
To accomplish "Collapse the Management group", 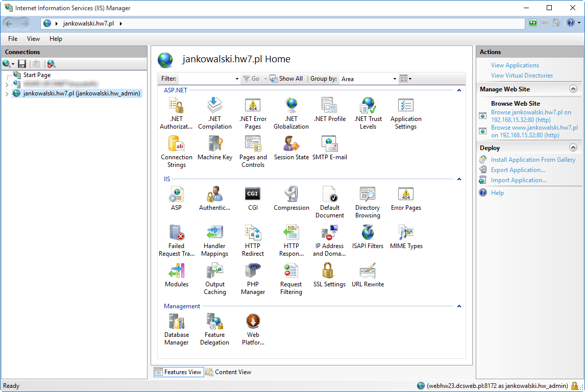I will pyautogui.click(x=459, y=306).
